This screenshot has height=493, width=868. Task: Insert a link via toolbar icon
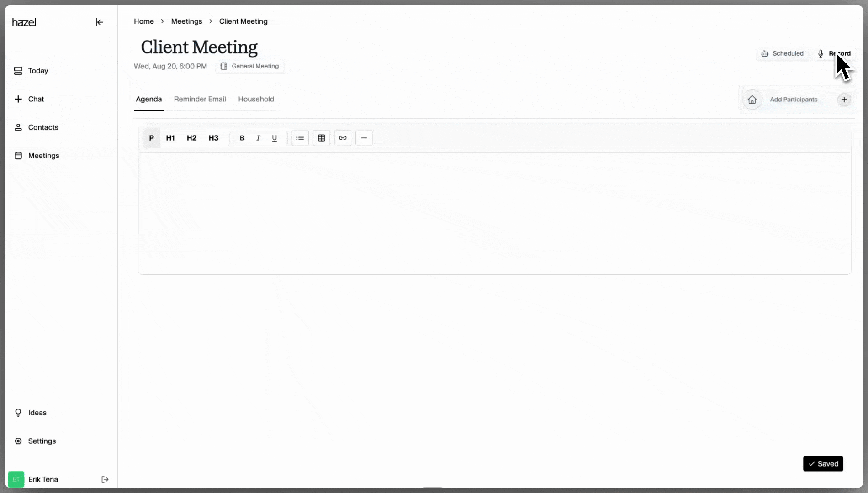pos(343,138)
